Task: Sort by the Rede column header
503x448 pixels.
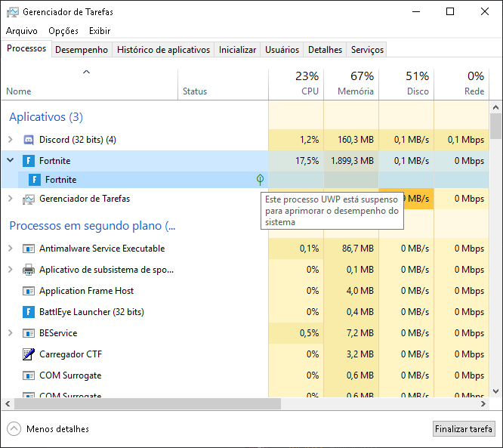Action: (x=461, y=84)
